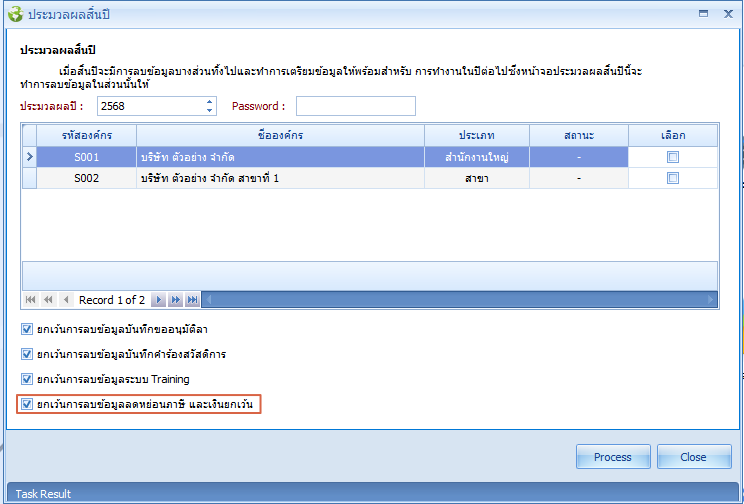Maximize the ประมวลผลสิ้นปี window
The image size is (744, 504).
(x=701, y=14)
